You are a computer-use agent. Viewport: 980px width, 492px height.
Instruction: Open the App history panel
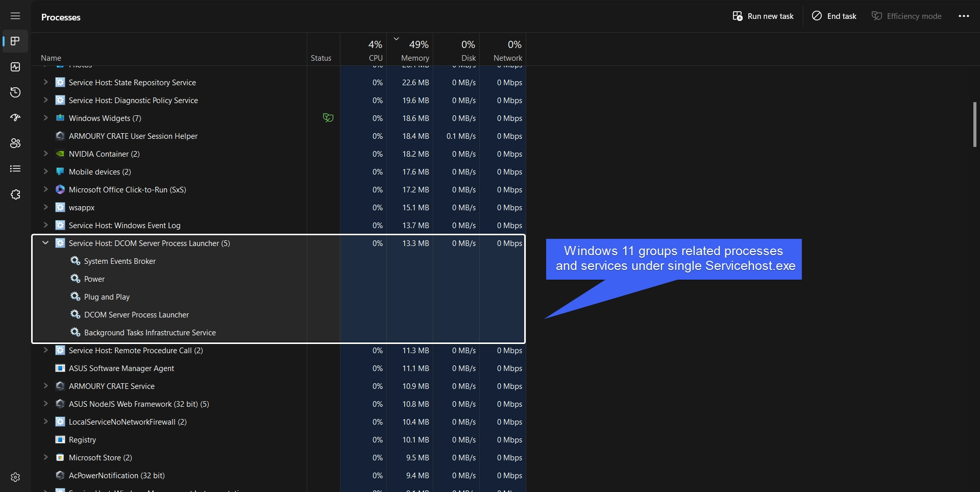pos(15,92)
